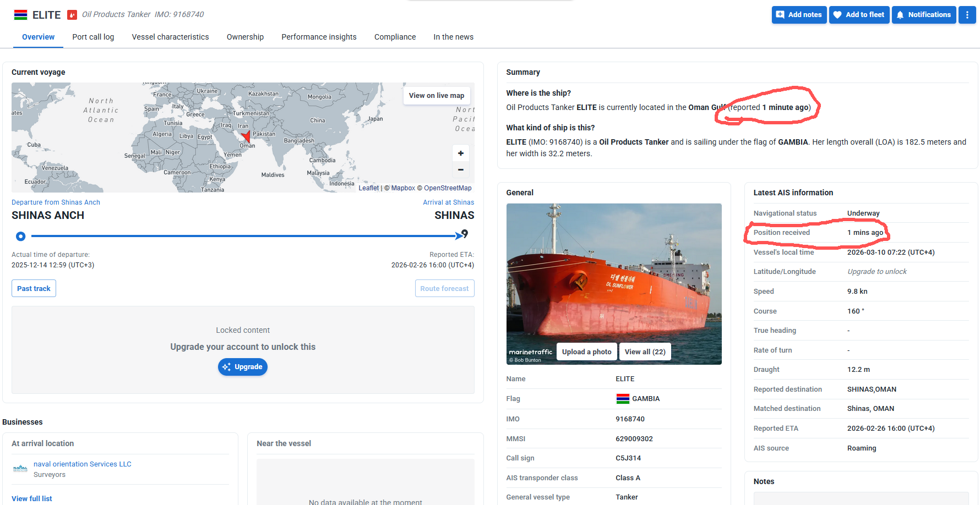The width and height of the screenshot is (980, 505).
Task: Open the OpenStreetMap attribution link
Action: 448,188
